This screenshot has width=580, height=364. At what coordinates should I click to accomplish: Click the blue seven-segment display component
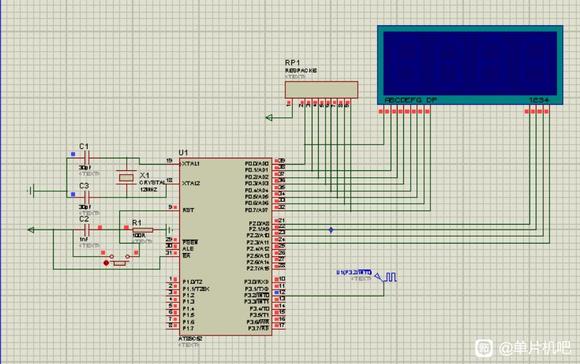pyautogui.click(x=470, y=65)
